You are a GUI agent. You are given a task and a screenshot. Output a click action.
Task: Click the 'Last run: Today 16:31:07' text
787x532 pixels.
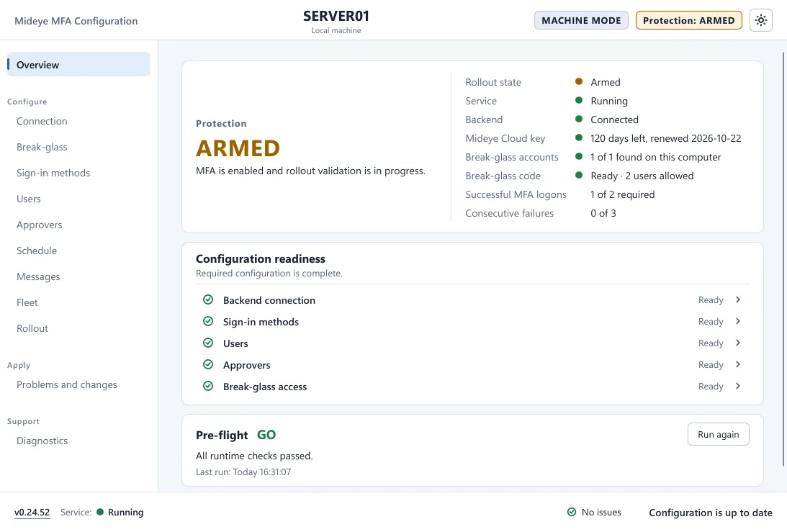(x=243, y=472)
